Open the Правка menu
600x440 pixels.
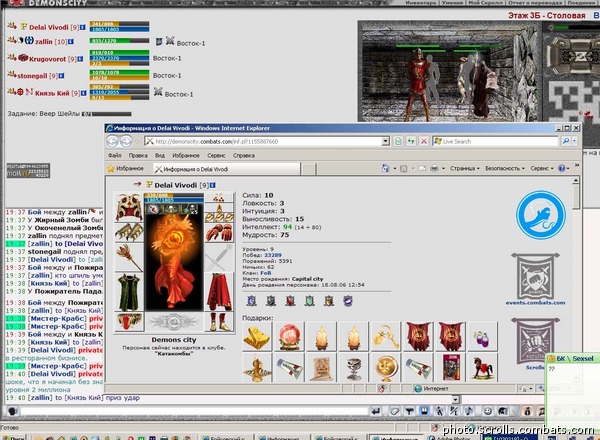tap(138, 155)
